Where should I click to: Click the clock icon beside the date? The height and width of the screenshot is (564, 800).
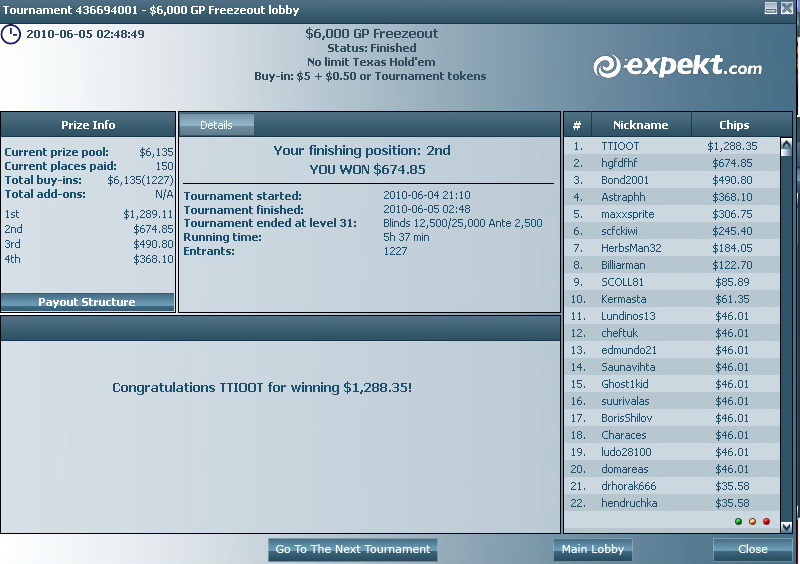pyautogui.click(x=10, y=35)
